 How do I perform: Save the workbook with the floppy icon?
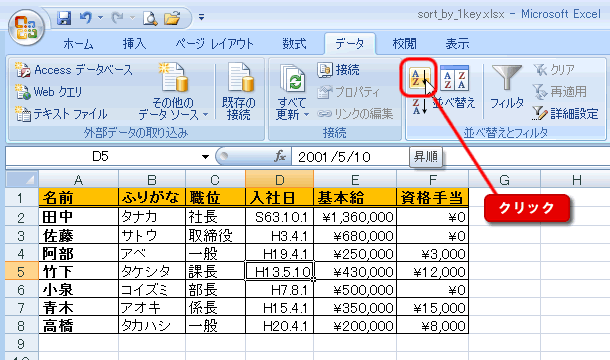pyautogui.click(x=64, y=18)
